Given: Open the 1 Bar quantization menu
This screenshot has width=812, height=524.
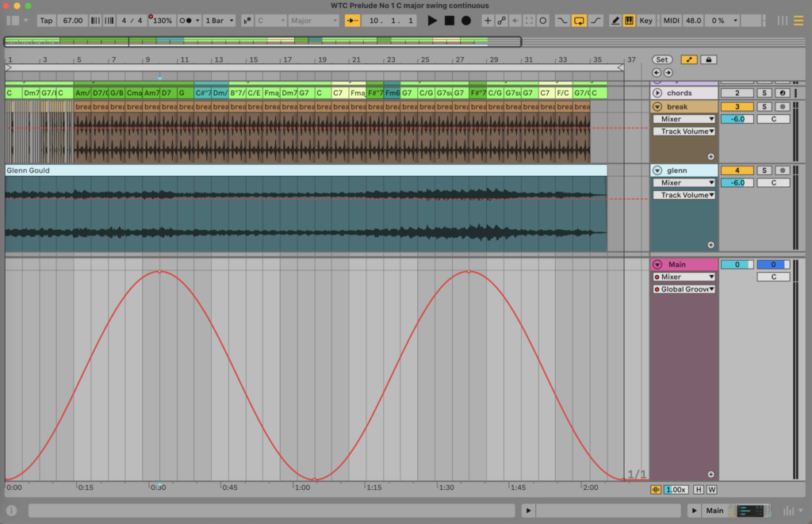Looking at the screenshot, I should click(220, 21).
